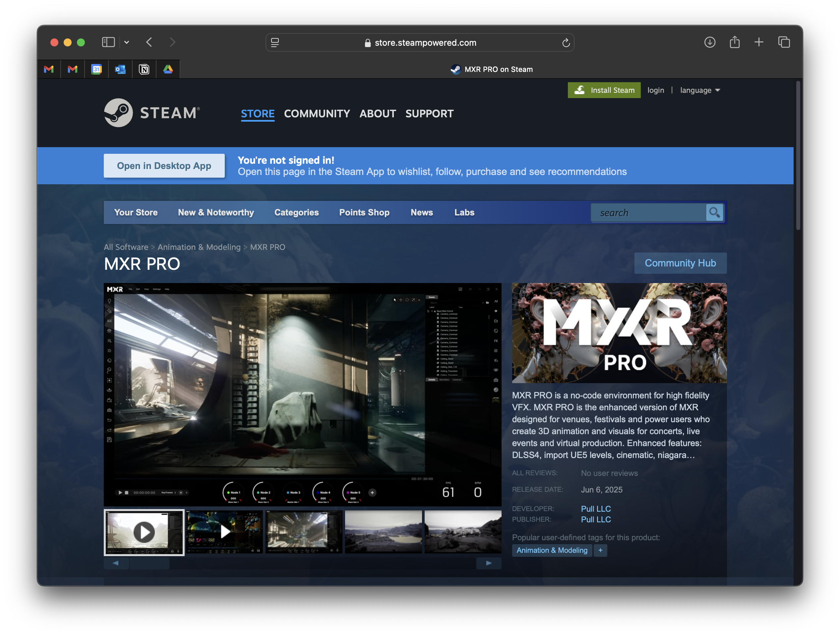840x635 pixels.
Task: Show Safari downloads
Action: [710, 42]
